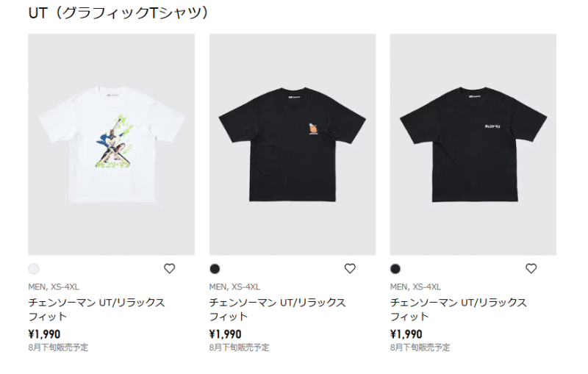Click ¥1,990 price of middle black shirt
Image resolution: width=588 pixels, height=374 pixels.
[226, 334]
